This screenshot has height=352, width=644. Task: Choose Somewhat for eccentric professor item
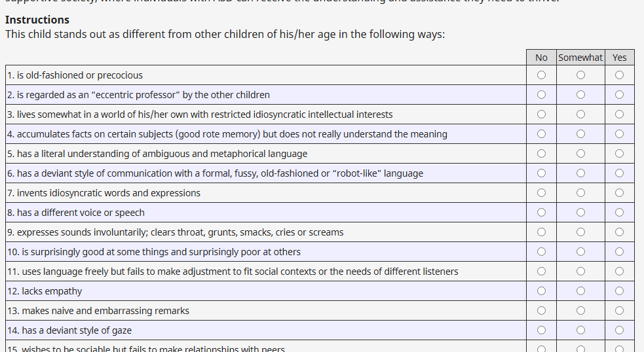click(x=580, y=95)
